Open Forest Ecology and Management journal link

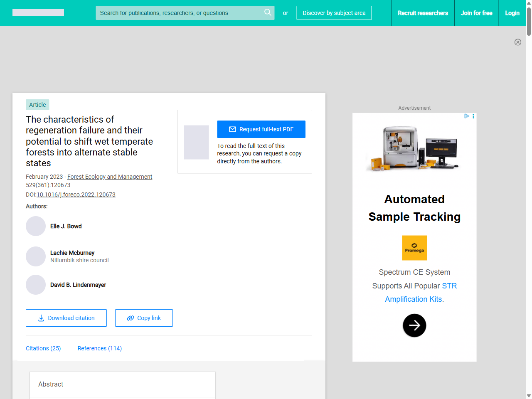coord(110,177)
